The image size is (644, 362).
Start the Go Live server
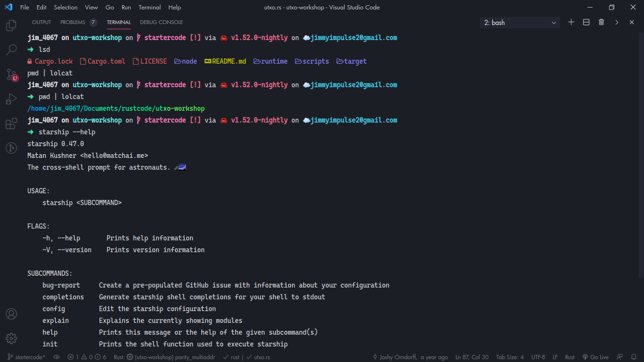point(595,357)
